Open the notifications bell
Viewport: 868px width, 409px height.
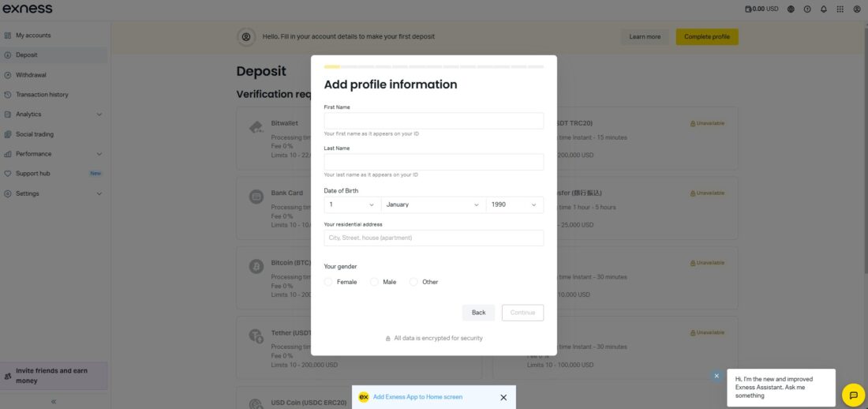pos(824,9)
